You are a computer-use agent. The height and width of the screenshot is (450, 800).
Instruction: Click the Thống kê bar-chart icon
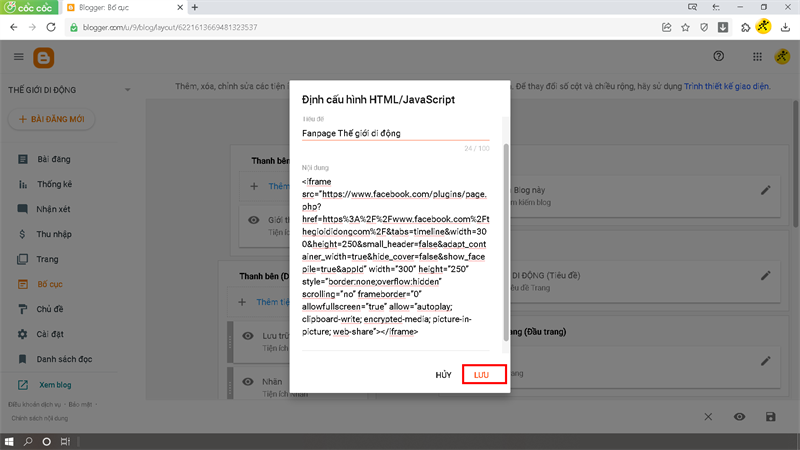pos(22,184)
